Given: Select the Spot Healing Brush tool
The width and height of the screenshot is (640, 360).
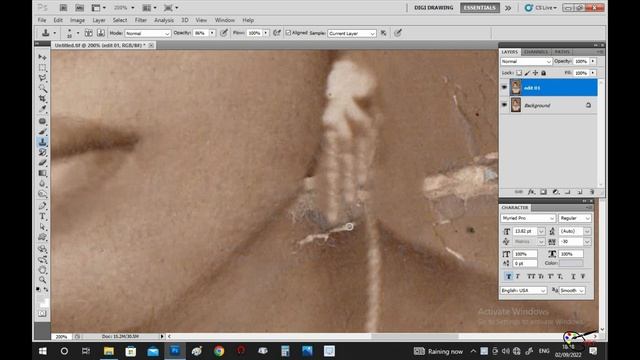Looking at the screenshot, I should click(42, 121).
